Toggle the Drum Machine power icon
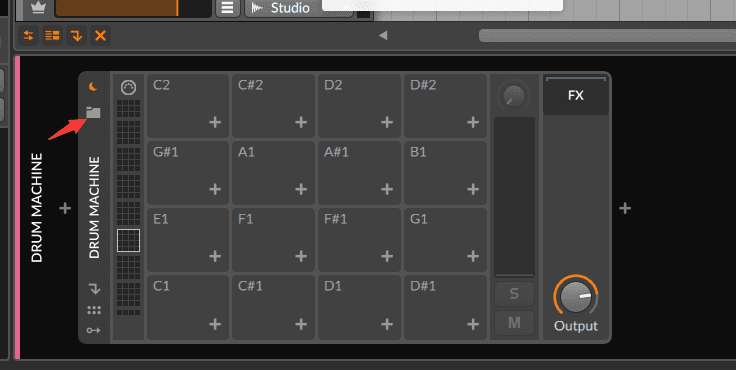Image resolution: width=736 pixels, height=370 pixels. point(93,86)
